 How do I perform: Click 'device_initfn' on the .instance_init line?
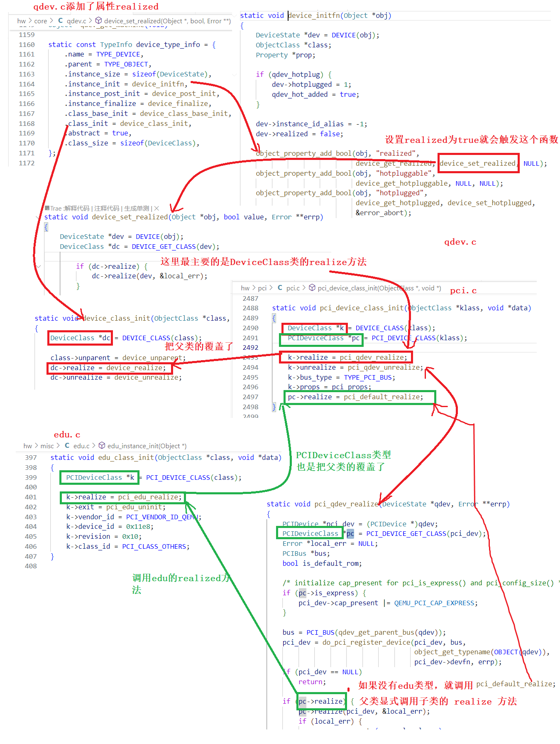(x=158, y=84)
